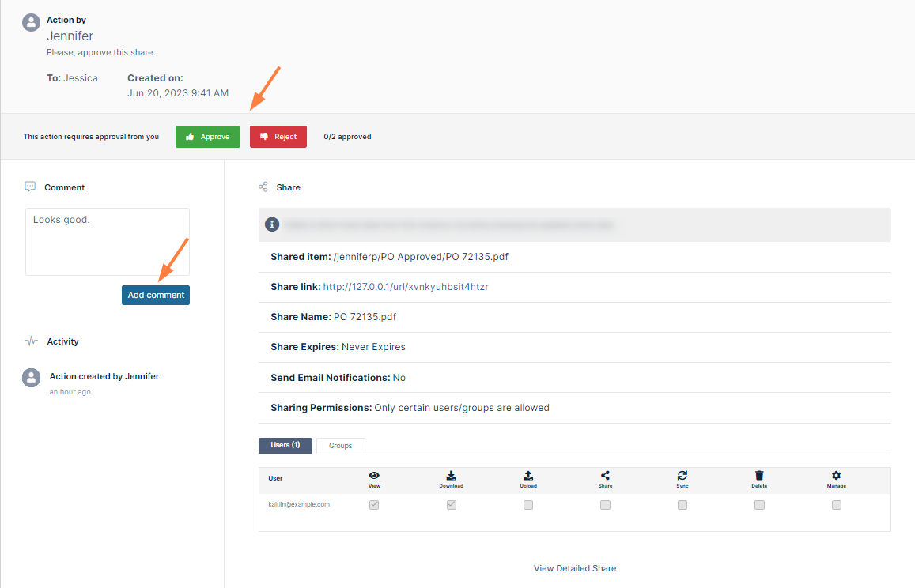Viewport: 915px width, 588px height.
Task: Click the comment text box containing 'Looks good.'
Action: (x=108, y=241)
